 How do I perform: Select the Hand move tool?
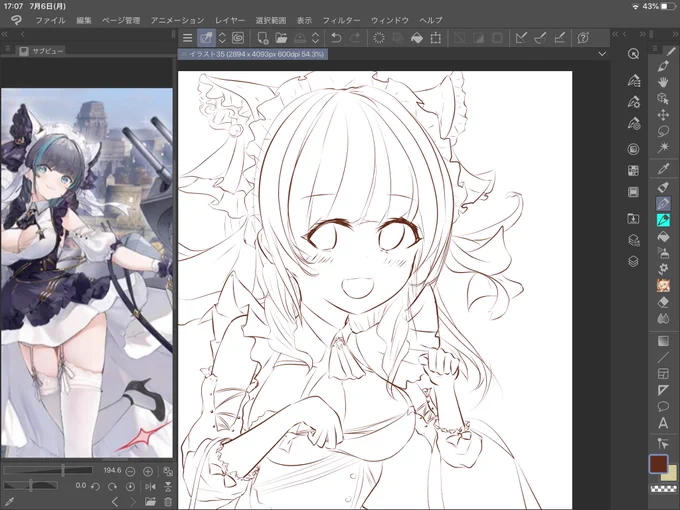point(663,82)
